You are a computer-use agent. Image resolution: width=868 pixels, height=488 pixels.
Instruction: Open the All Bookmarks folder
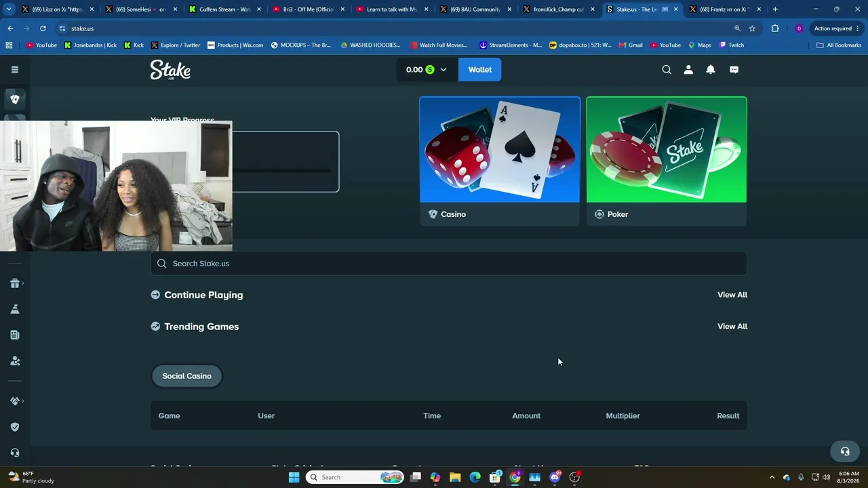click(x=839, y=45)
